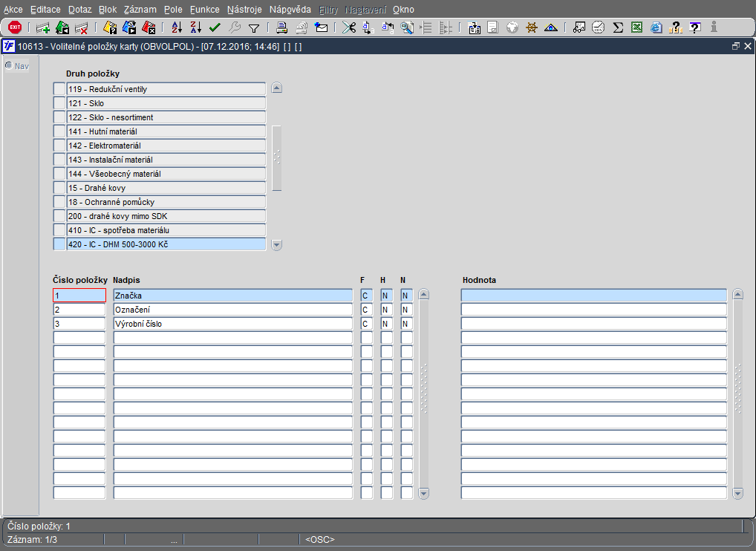Open the Záznam menu
Image resolution: width=756 pixels, height=551 pixels.
(x=140, y=10)
